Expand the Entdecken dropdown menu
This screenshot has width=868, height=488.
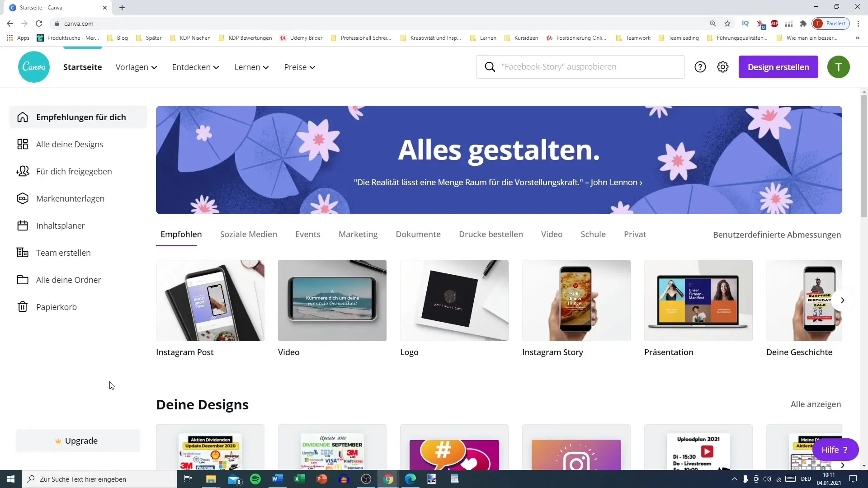(196, 67)
